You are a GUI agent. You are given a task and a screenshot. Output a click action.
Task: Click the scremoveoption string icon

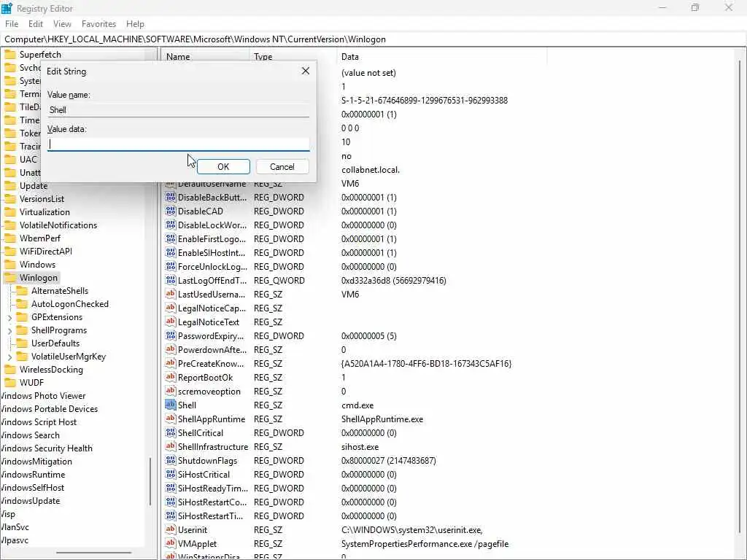[x=170, y=391]
